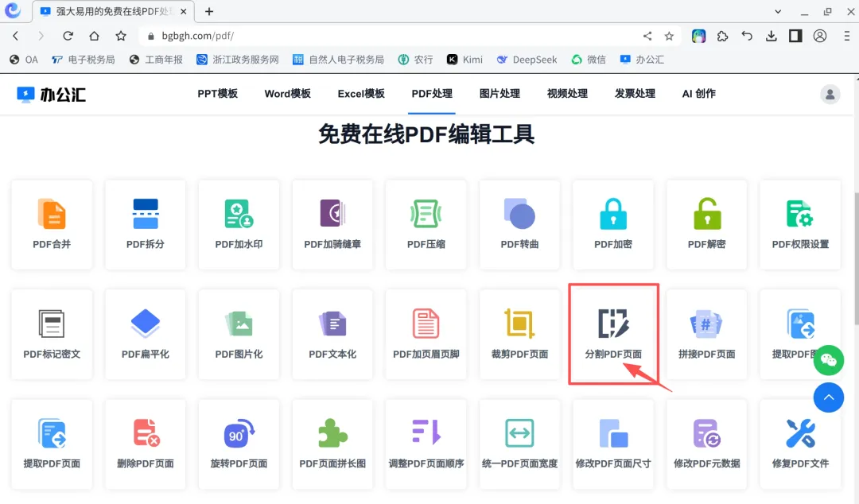
Task: Open the 办公汇 bookmark in bookmarks bar
Action: [642, 60]
